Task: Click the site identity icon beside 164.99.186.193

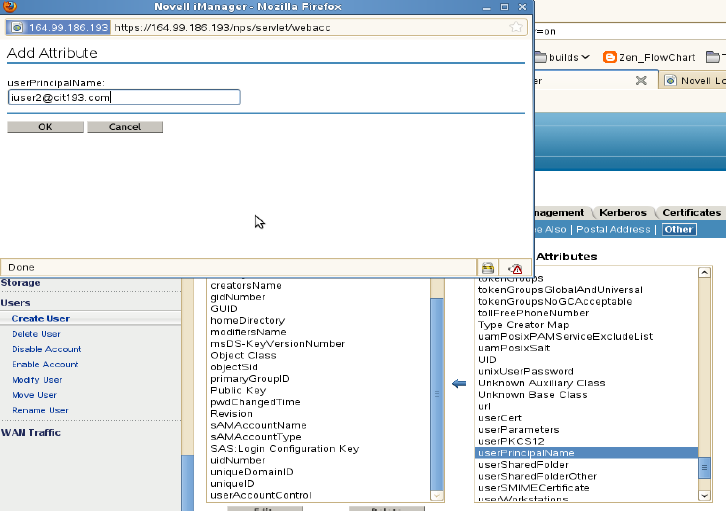Action: coord(17,27)
